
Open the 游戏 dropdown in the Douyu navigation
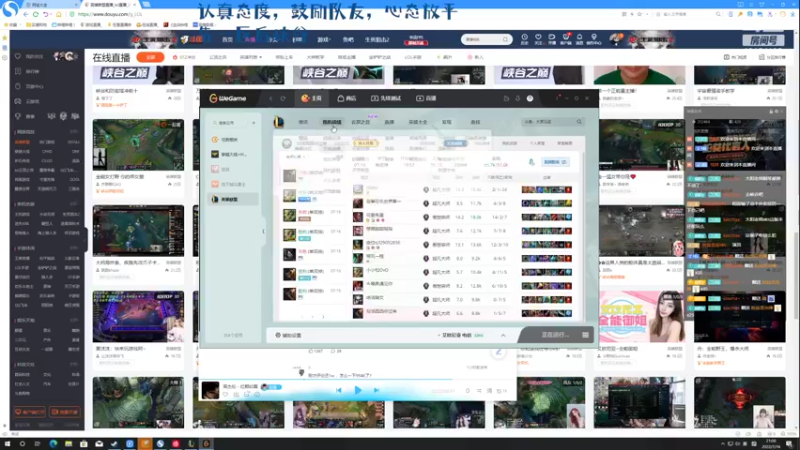(x=324, y=39)
